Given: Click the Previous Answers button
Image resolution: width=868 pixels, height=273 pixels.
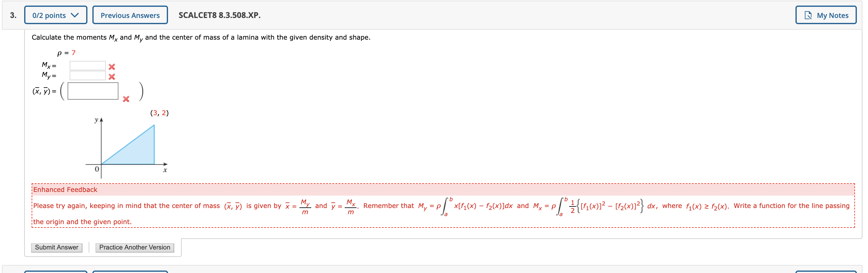Looking at the screenshot, I should pos(130,15).
